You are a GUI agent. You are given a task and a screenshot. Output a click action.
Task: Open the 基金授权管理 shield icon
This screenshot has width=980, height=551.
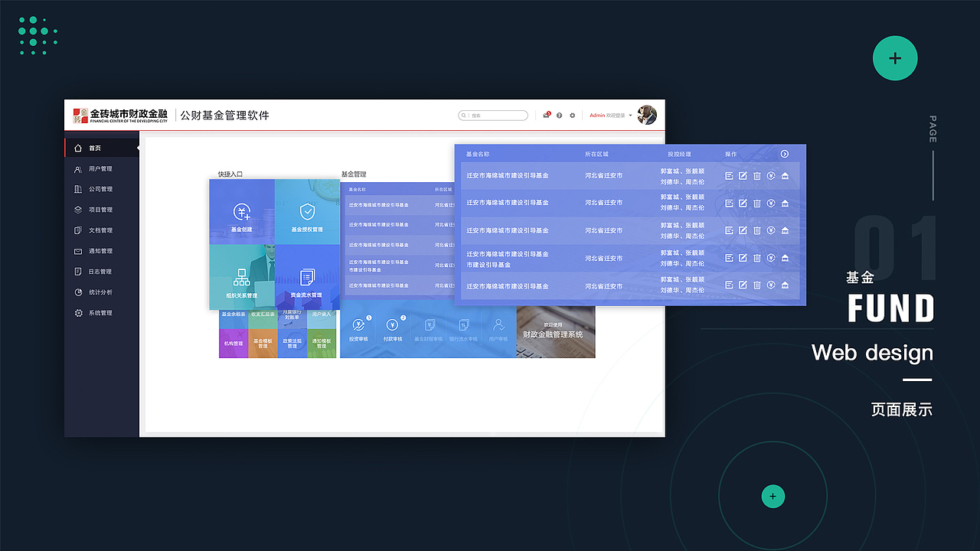(308, 210)
